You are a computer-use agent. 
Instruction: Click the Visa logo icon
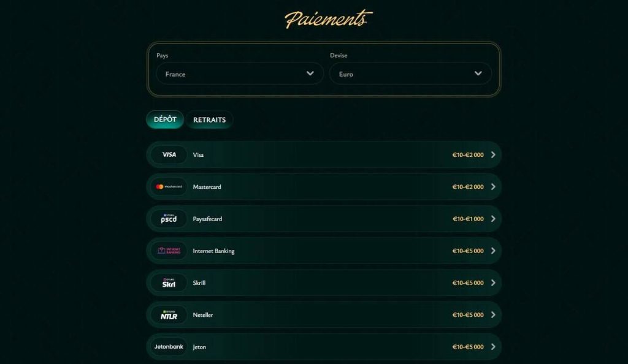(169, 154)
